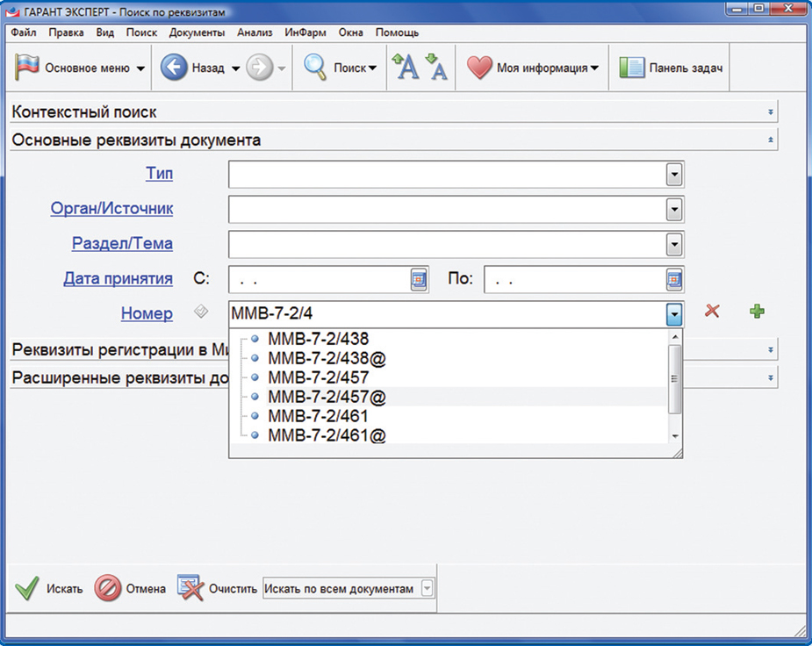Viewport: 812px width, 646px height.
Task: Click the Основное меню flag icon
Action: (x=28, y=68)
